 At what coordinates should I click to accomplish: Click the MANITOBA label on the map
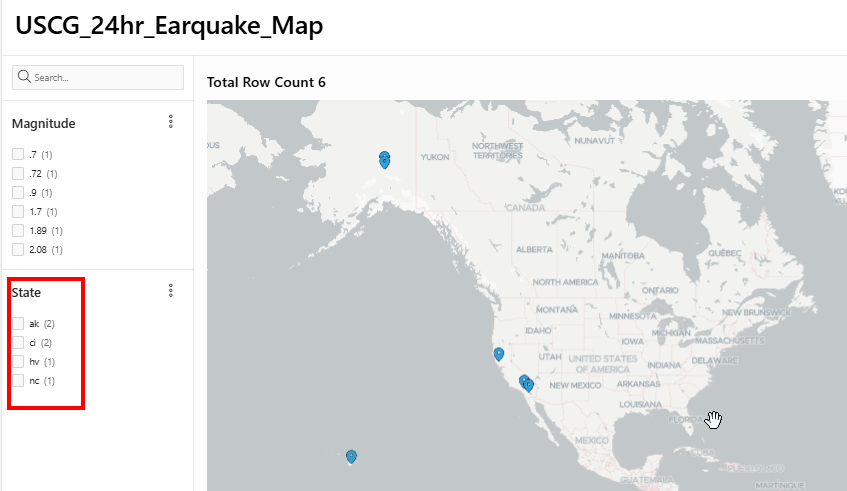[x=623, y=255]
